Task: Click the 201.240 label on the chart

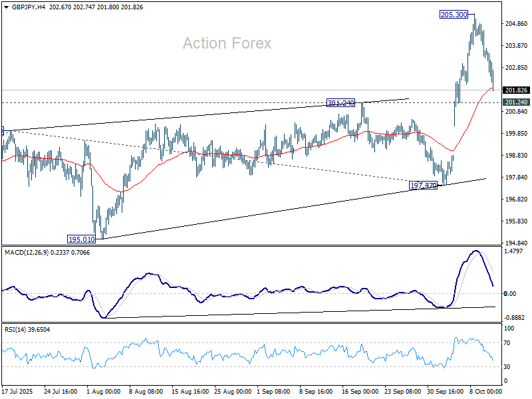Action: [x=340, y=103]
